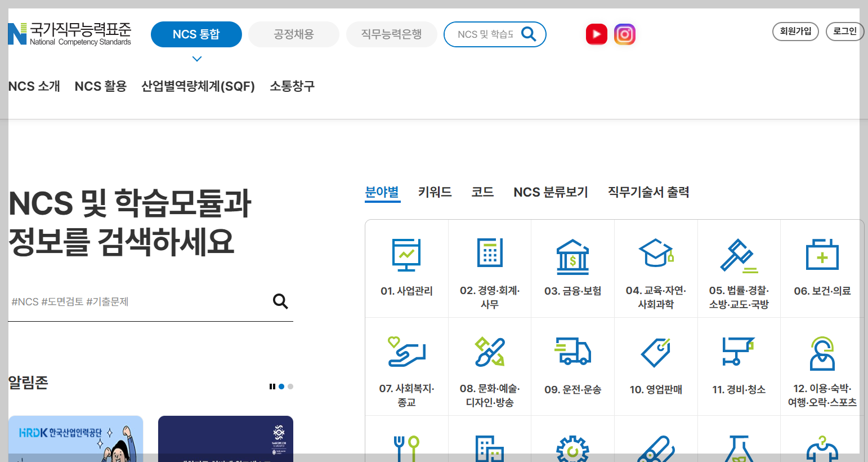Select the 분야별 search tab
Image resolution: width=868 pixels, height=462 pixels.
coord(382,192)
